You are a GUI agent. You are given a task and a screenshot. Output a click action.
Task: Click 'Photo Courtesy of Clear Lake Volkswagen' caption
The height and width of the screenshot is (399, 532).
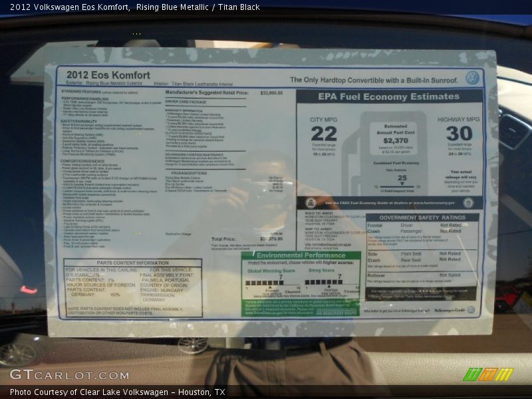point(89,392)
